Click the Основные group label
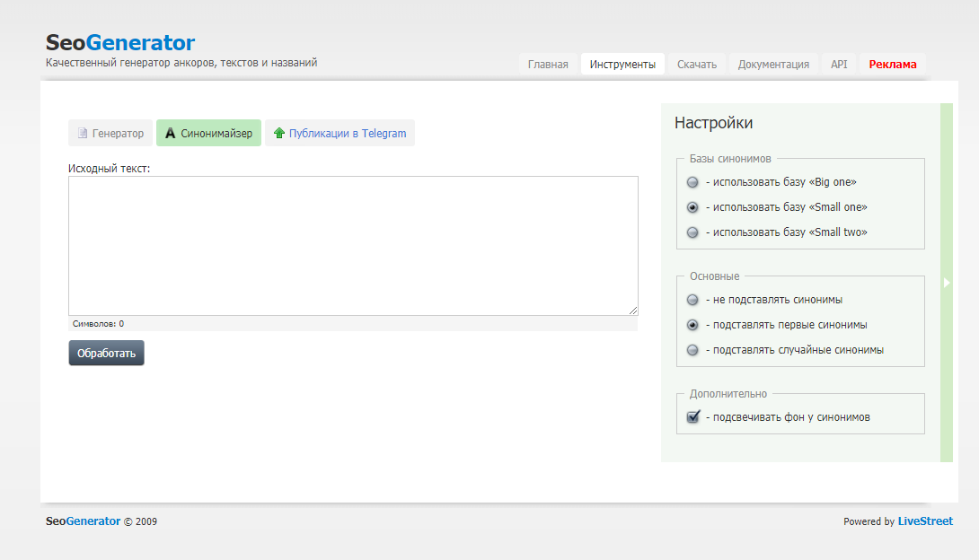979x560 pixels. coord(714,276)
